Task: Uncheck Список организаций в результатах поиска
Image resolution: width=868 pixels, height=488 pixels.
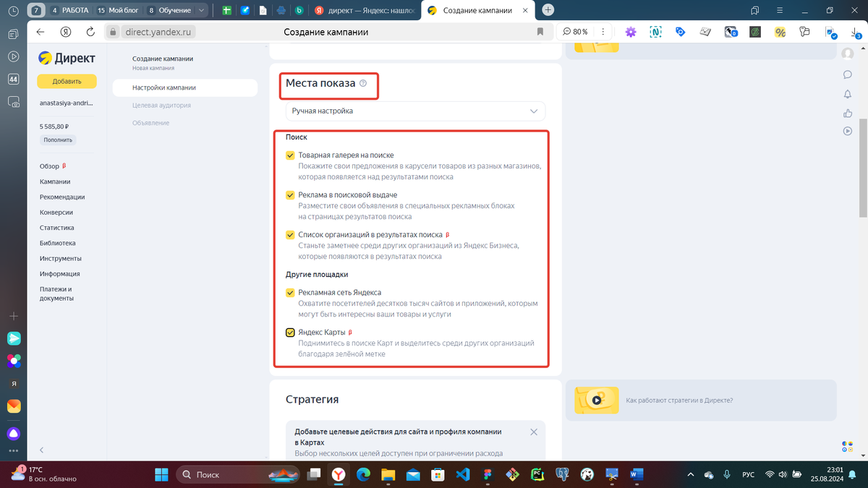Action: coord(290,235)
